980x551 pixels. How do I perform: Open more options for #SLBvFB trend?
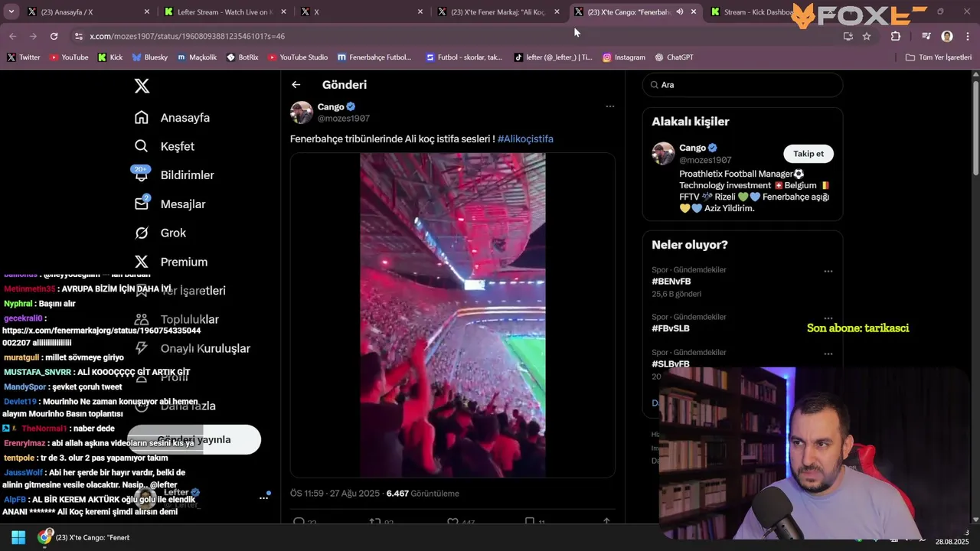tap(828, 354)
